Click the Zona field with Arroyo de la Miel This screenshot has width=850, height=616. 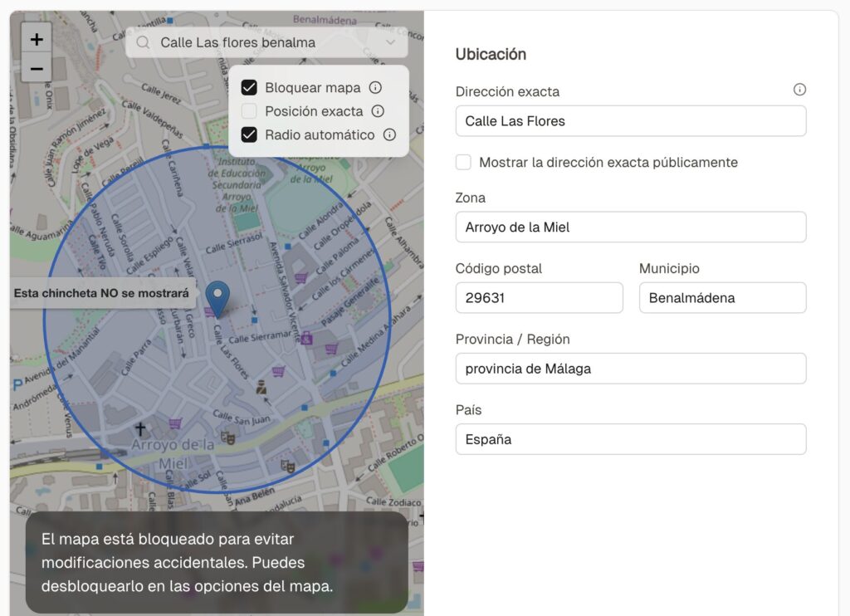(x=631, y=227)
